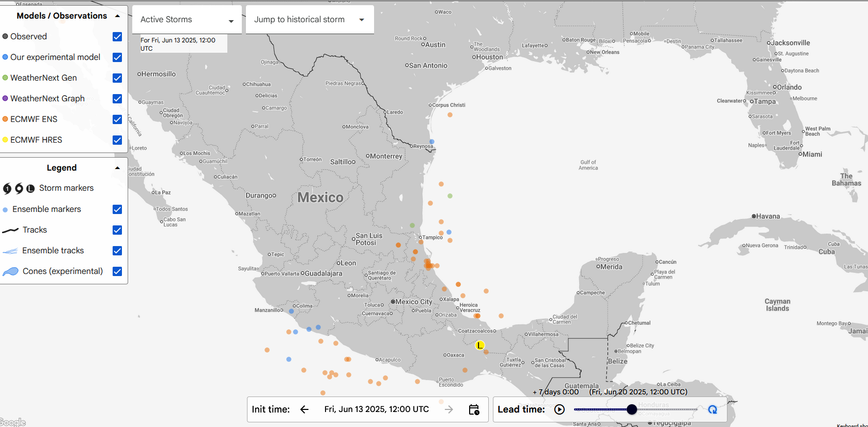This screenshot has width=868, height=427.
Task: Click the Oaxaca city label
Action: [x=455, y=355]
